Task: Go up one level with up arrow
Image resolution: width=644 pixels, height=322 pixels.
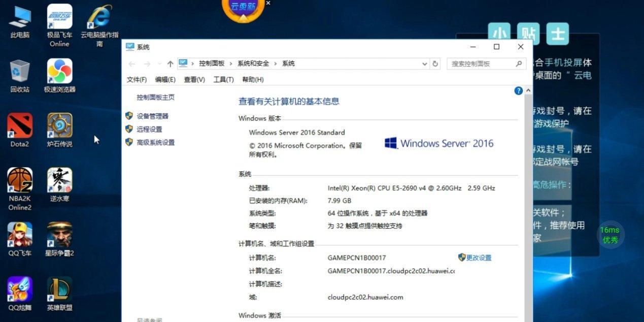Action: (170, 64)
